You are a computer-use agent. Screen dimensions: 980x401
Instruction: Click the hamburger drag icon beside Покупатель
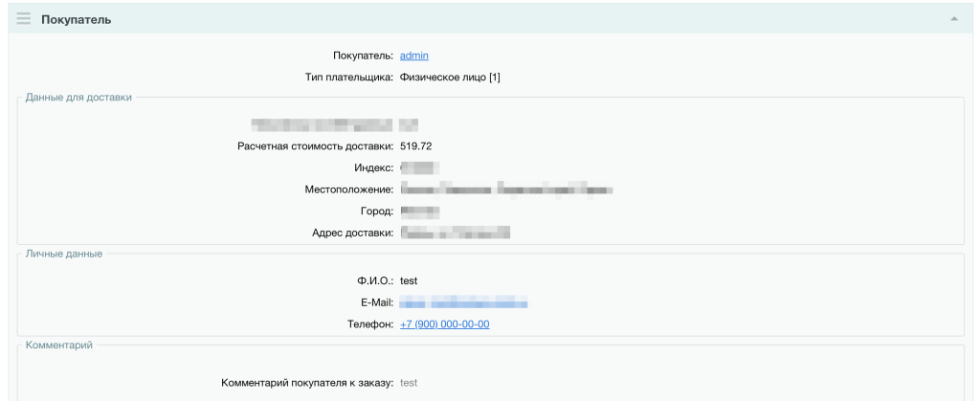pyautogui.click(x=24, y=20)
